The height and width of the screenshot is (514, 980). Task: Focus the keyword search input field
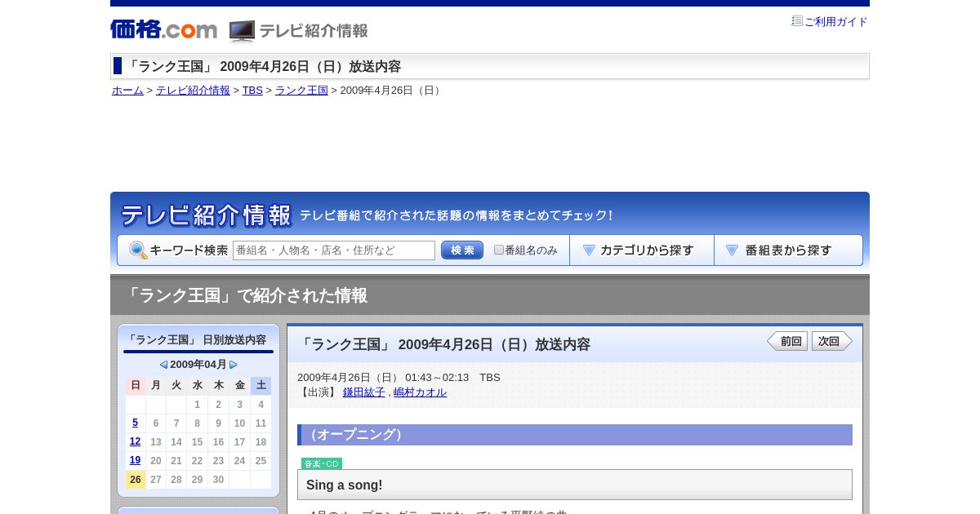click(x=334, y=250)
